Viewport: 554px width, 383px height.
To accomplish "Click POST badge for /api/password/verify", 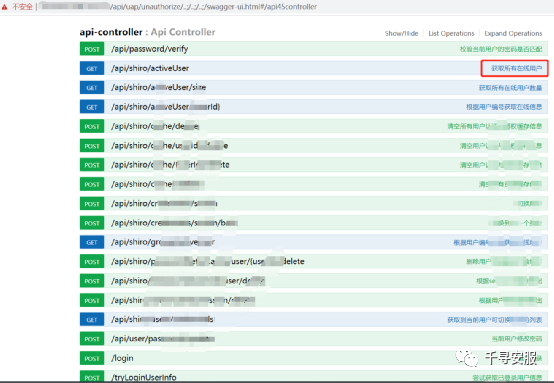I will [92, 49].
